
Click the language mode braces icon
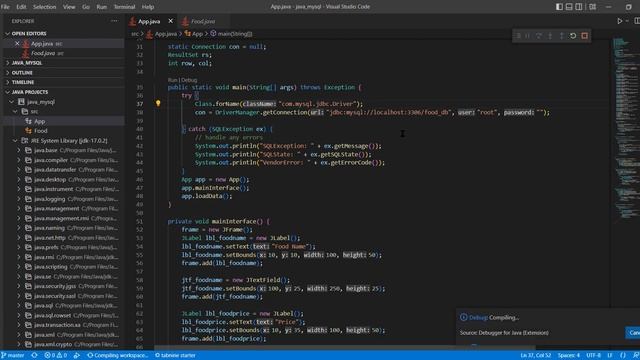(x=622, y=356)
